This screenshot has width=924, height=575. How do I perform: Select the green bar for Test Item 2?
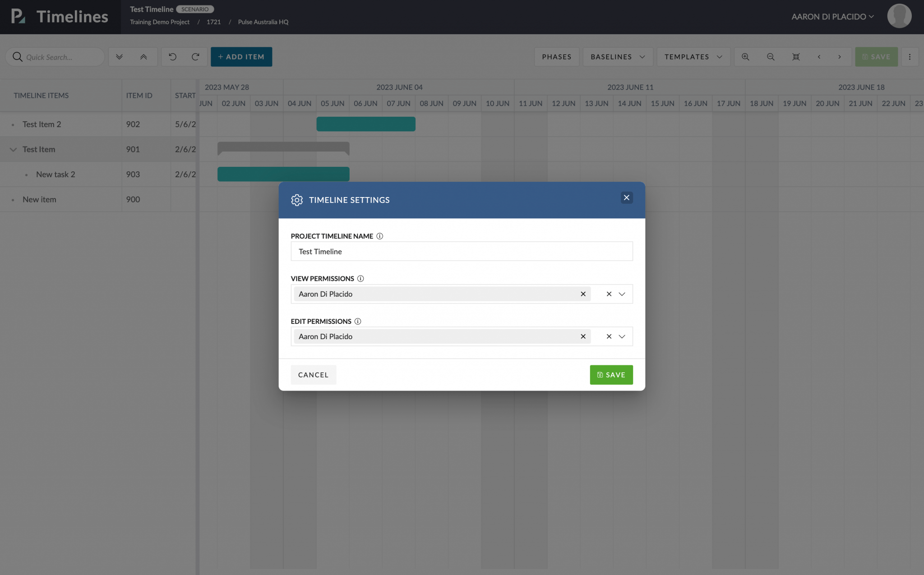click(x=365, y=124)
